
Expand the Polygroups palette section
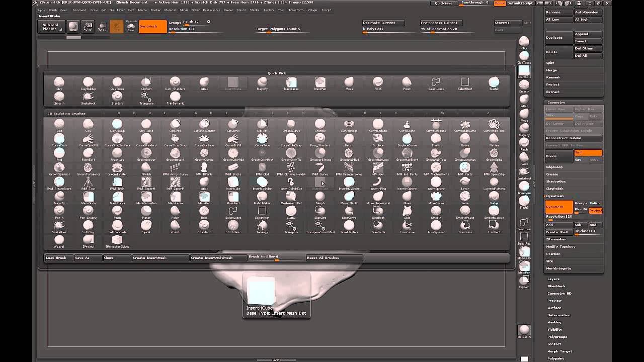coord(557,337)
